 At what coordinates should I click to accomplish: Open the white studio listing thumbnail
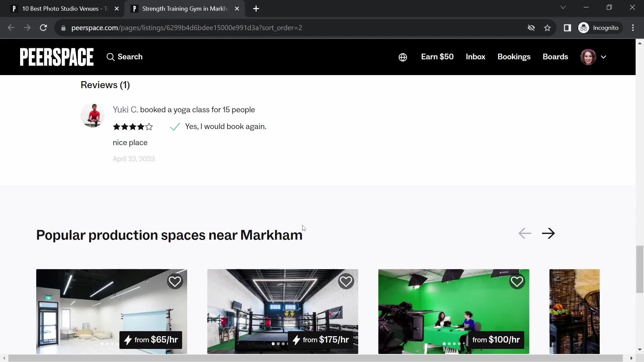click(112, 311)
